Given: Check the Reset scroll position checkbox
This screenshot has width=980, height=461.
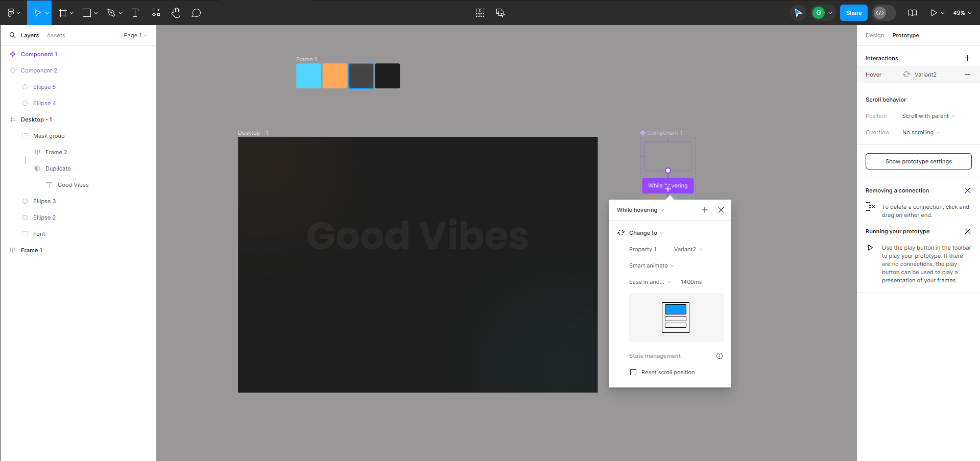Looking at the screenshot, I should coord(633,372).
